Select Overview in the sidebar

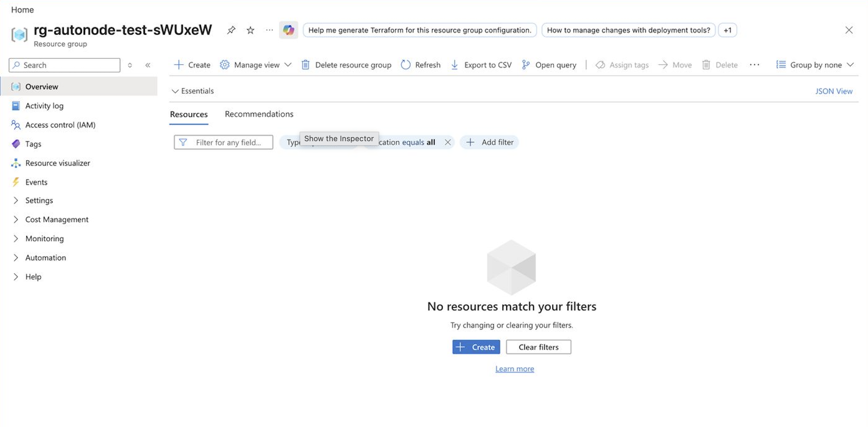pyautogui.click(x=79, y=86)
